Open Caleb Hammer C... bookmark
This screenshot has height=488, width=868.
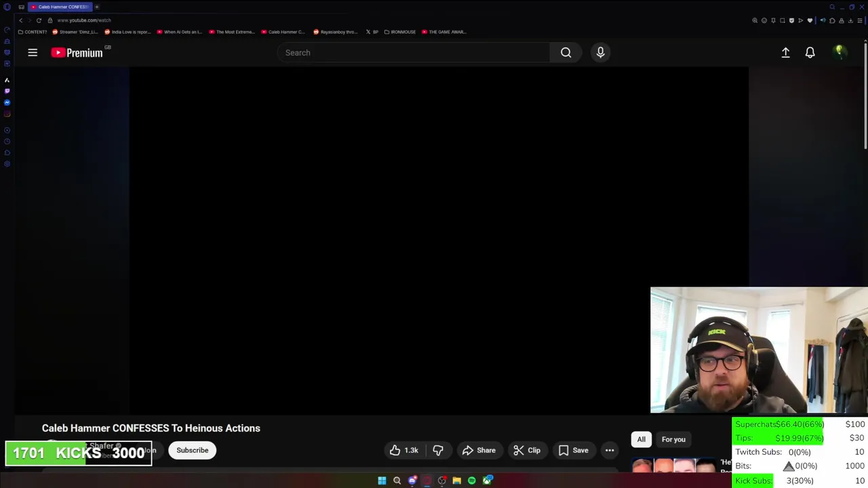[283, 32]
